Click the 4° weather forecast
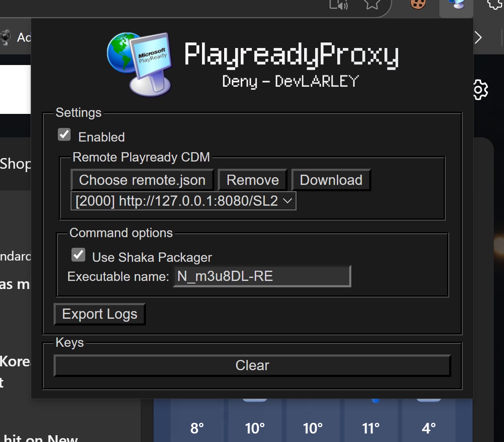This screenshot has height=442, width=504. click(x=429, y=428)
